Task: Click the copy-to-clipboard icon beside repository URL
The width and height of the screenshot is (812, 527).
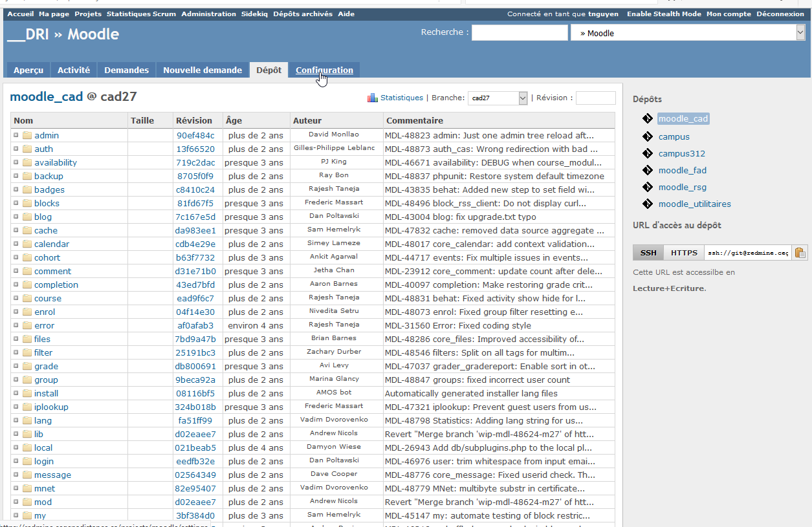Action: point(800,253)
